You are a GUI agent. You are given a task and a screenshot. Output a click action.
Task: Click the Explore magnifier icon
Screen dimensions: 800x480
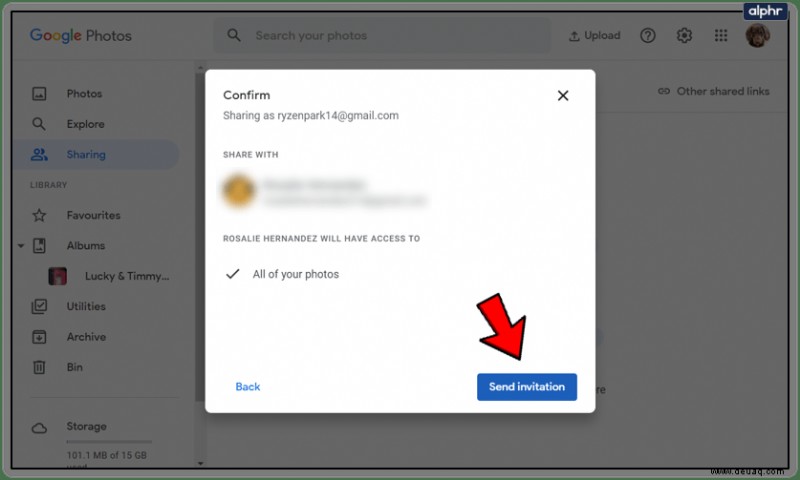(39, 124)
